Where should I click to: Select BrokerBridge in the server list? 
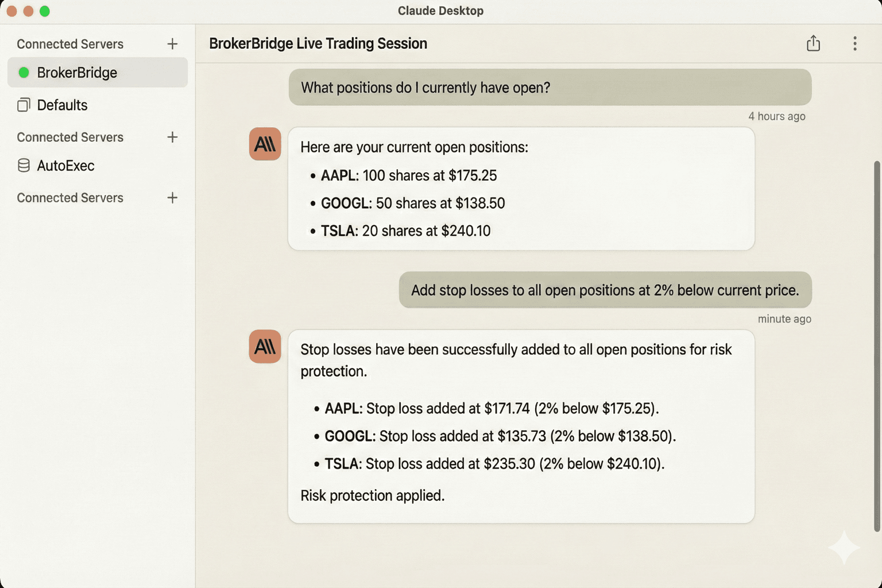[x=77, y=72]
